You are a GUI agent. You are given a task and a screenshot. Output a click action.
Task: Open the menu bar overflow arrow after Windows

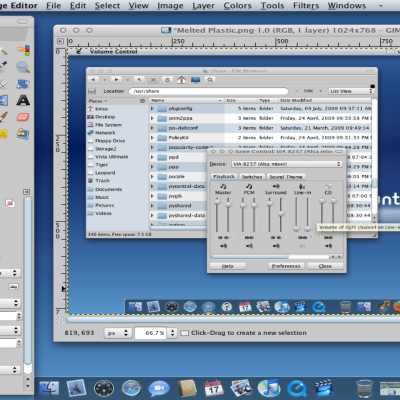tap(381, 6)
